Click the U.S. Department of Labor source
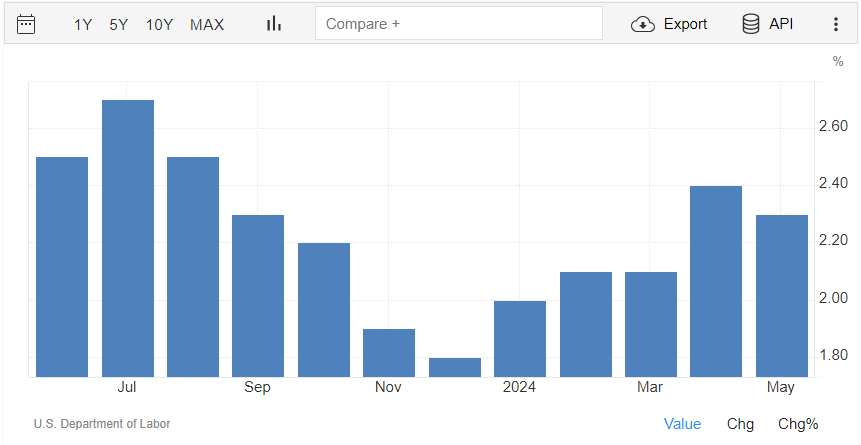 102,424
